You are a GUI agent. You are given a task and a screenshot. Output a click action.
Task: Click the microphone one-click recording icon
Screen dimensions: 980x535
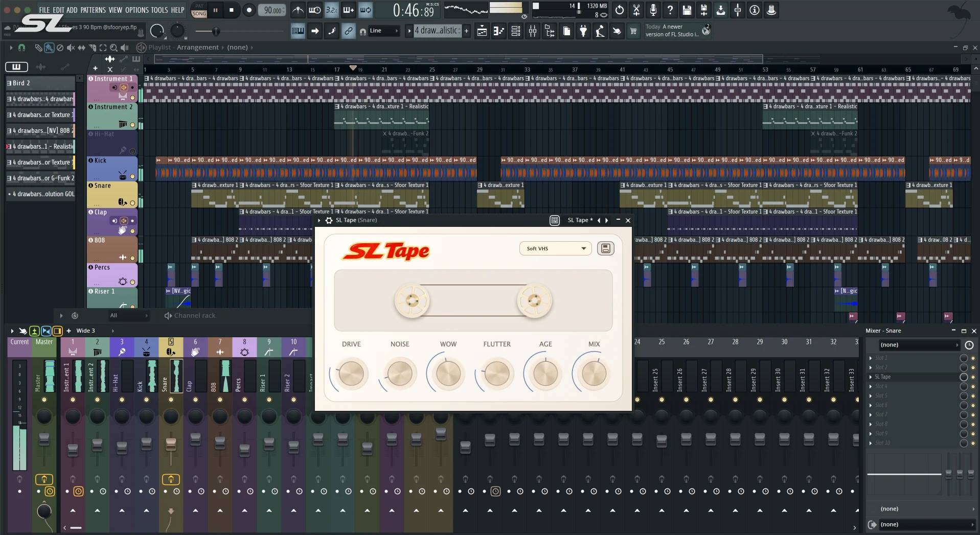[653, 10]
